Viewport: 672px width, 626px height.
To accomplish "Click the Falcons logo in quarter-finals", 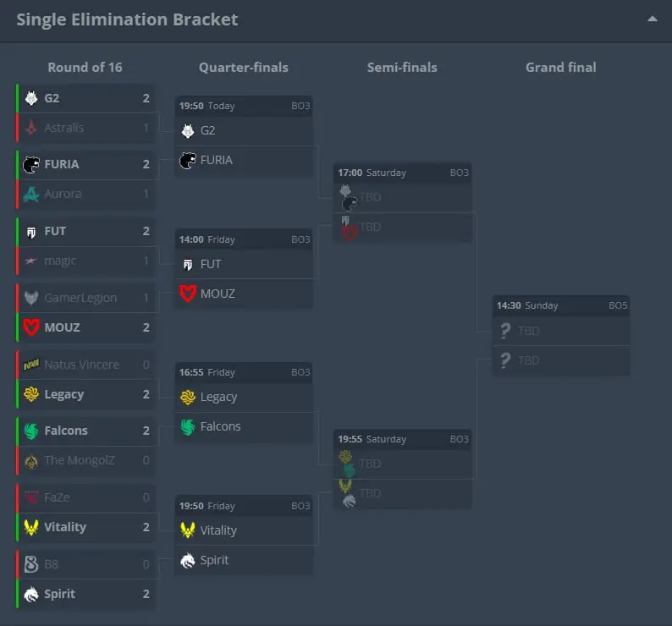I will [188, 426].
